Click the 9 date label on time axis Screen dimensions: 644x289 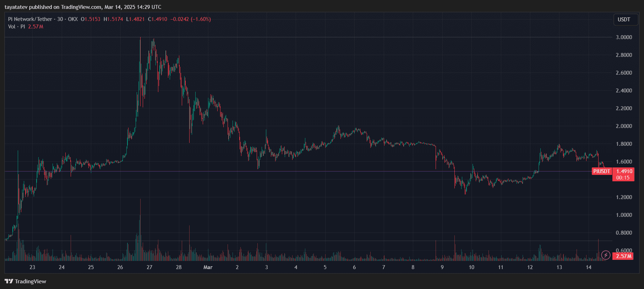point(442,267)
